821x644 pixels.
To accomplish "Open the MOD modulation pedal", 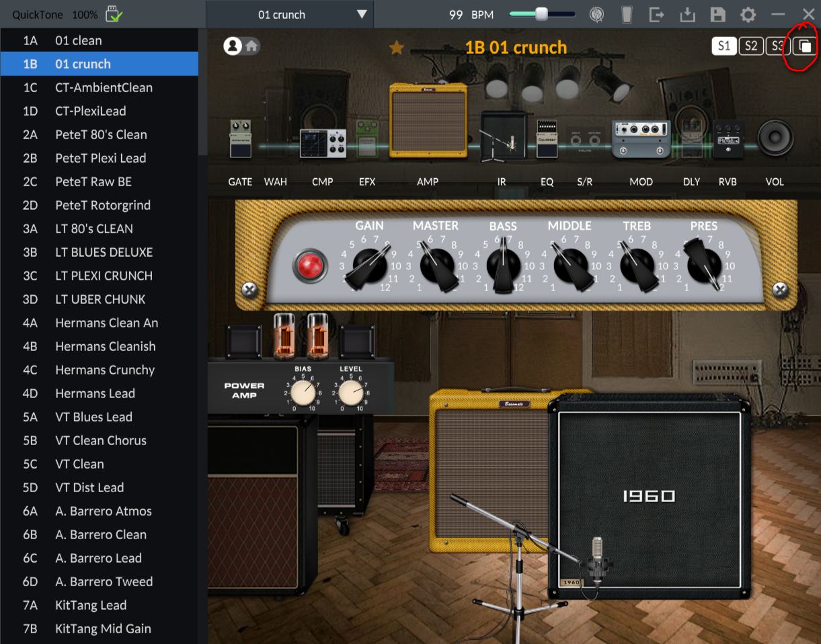I will pyautogui.click(x=641, y=139).
